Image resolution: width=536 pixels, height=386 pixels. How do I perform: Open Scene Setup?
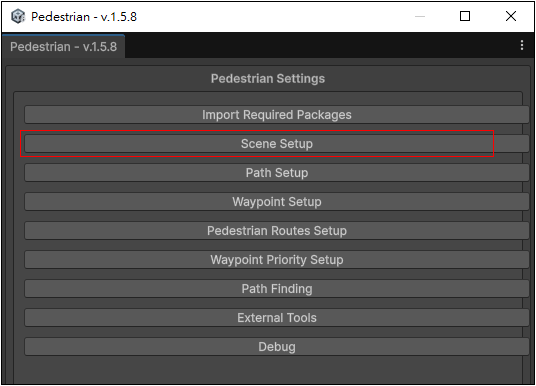click(277, 144)
